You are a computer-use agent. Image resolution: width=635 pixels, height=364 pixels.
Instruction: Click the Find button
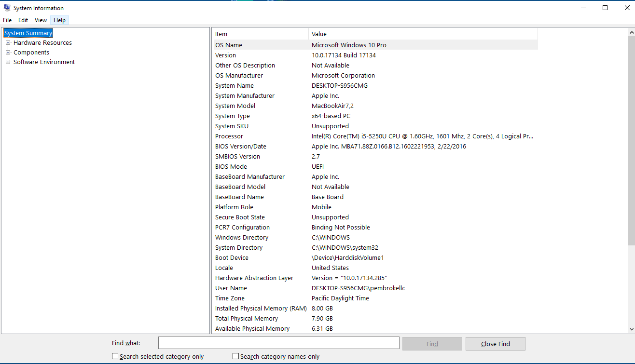click(432, 344)
